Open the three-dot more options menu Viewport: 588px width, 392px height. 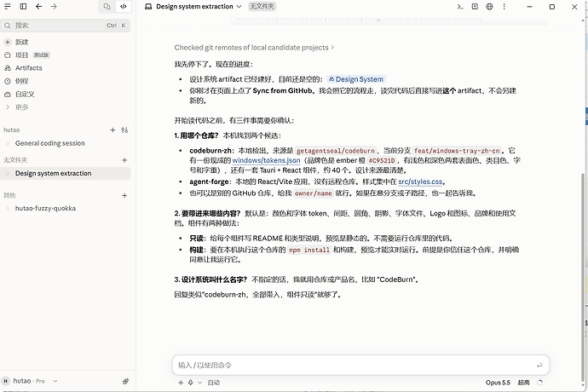tap(504, 6)
